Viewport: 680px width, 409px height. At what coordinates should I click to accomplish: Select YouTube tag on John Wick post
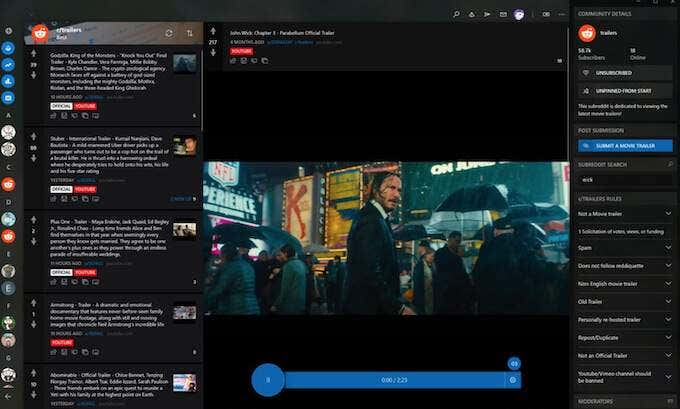point(241,49)
